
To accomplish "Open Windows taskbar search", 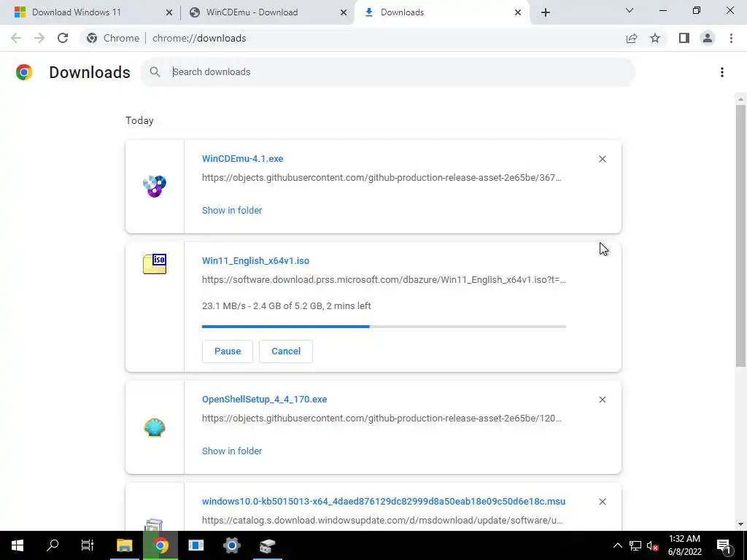I will pos(53,545).
